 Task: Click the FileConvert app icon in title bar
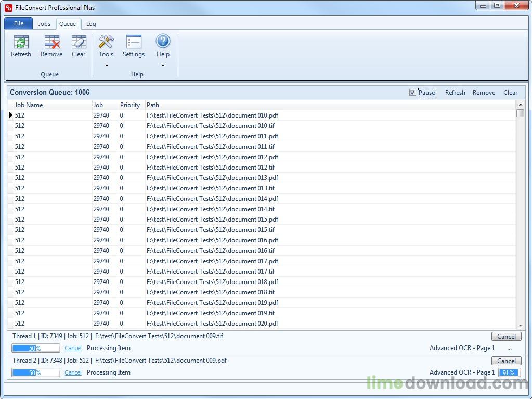click(9, 7)
